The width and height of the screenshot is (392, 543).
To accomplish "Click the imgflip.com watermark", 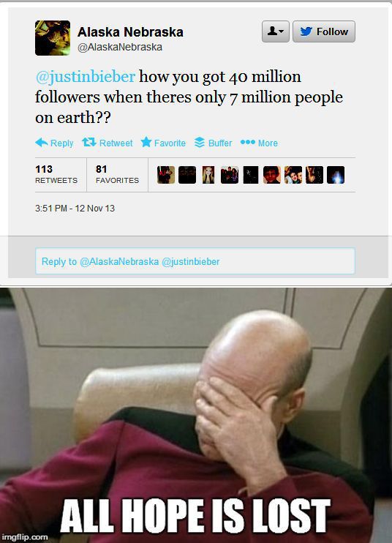I will click(x=25, y=537).
